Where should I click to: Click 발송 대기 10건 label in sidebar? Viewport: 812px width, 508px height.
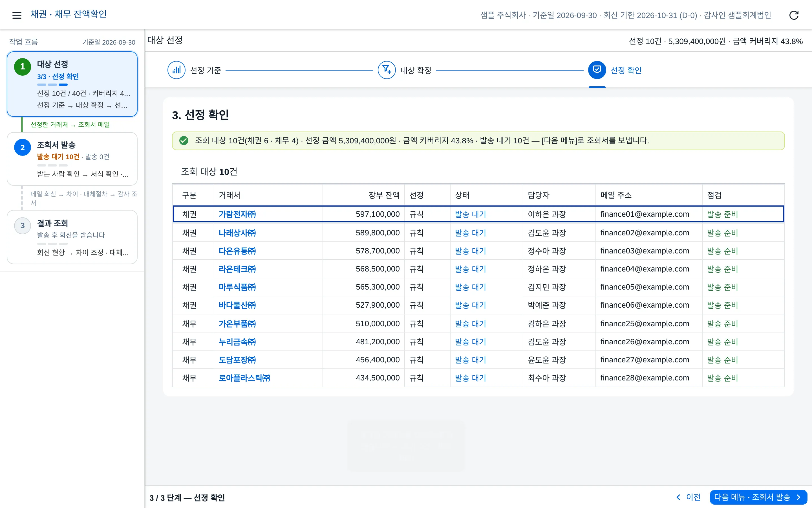click(x=58, y=157)
